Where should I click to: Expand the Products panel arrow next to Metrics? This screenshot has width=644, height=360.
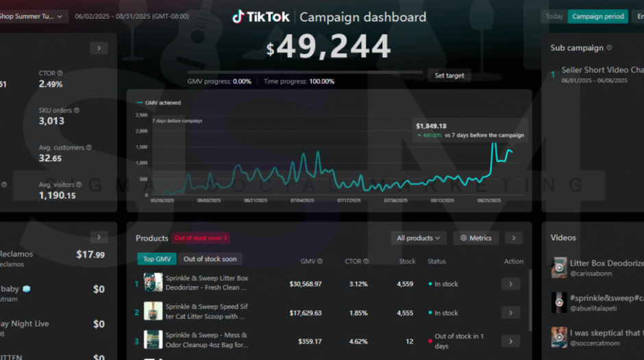[x=514, y=238]
